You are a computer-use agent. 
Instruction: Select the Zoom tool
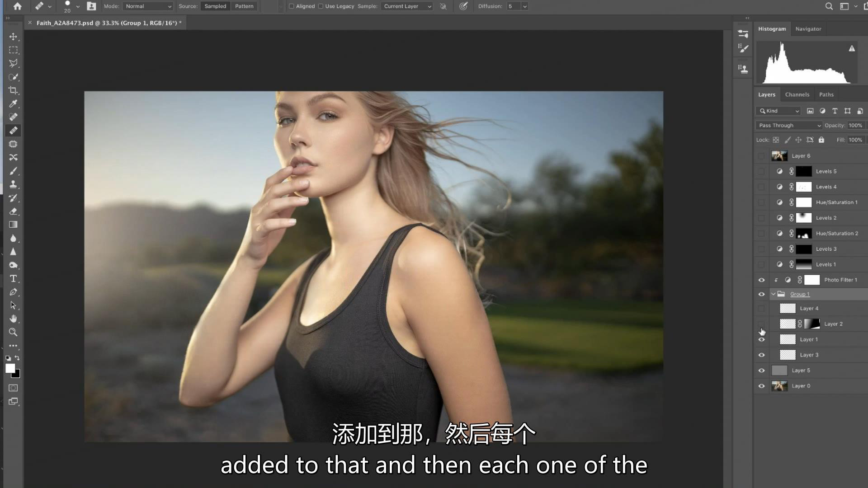tap(13, 333)
